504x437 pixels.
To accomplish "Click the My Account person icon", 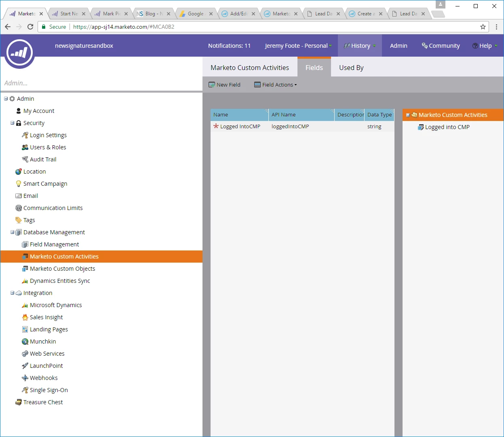I will click(19, 111).
